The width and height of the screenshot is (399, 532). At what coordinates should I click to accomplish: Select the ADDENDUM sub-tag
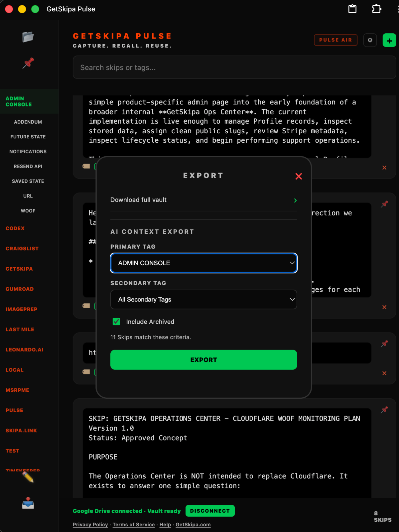click(28, 122)
